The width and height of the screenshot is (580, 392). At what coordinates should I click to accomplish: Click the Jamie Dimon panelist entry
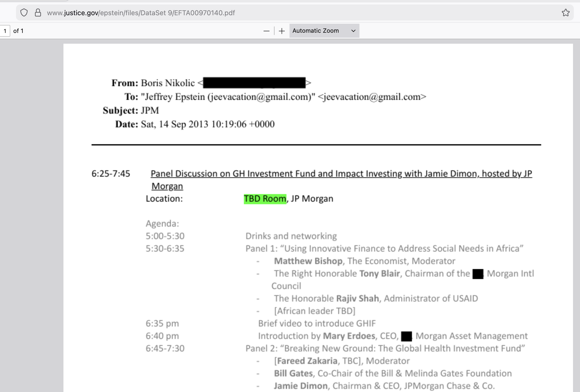pyautogui.click(x=301, y=386)
